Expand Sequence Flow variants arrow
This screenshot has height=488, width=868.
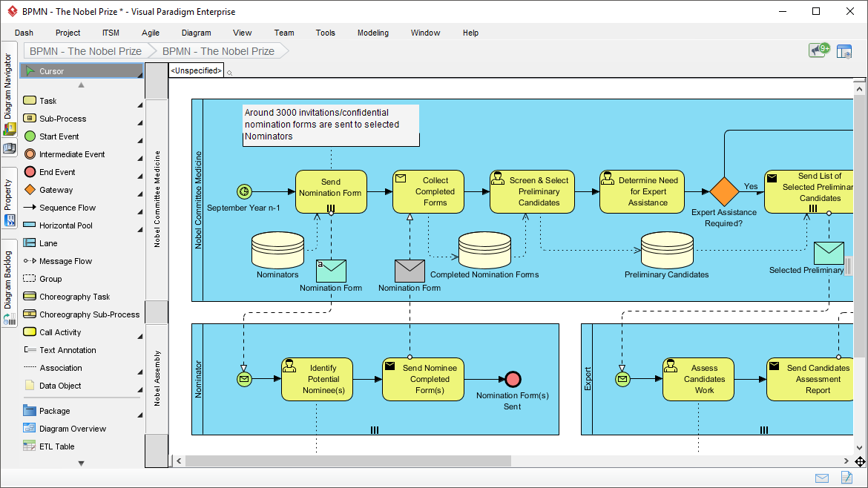[140, 212]
